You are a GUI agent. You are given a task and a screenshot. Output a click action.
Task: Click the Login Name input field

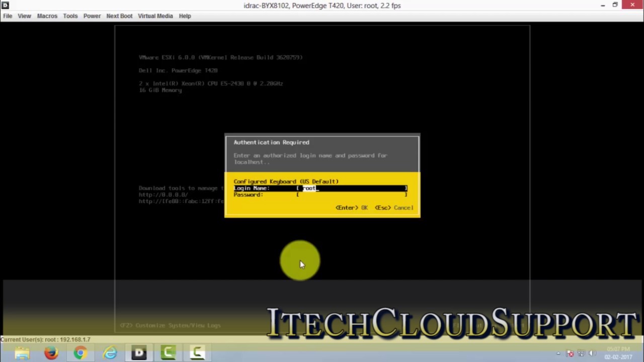[x=352, y=188]
